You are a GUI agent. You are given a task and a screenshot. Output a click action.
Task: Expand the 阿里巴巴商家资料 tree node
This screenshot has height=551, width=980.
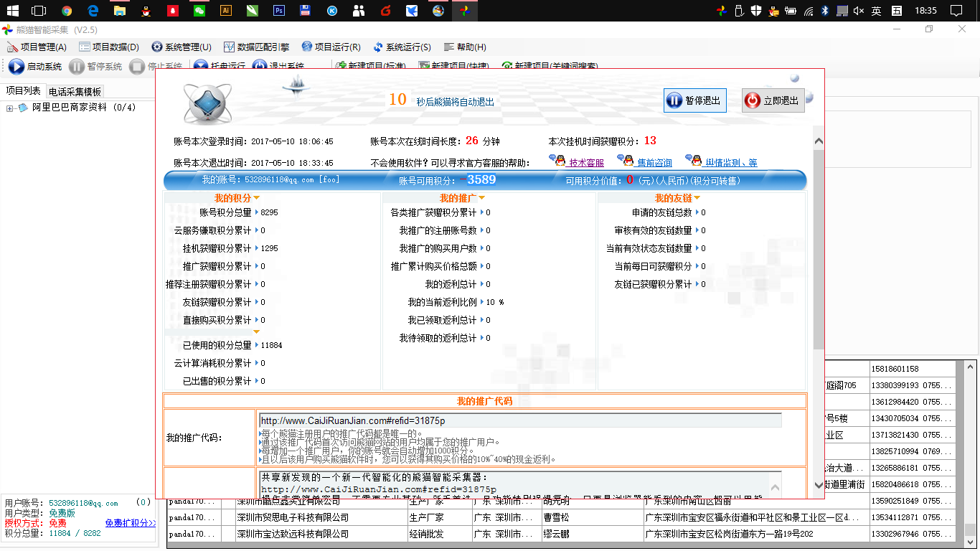(x=10, y=108)
